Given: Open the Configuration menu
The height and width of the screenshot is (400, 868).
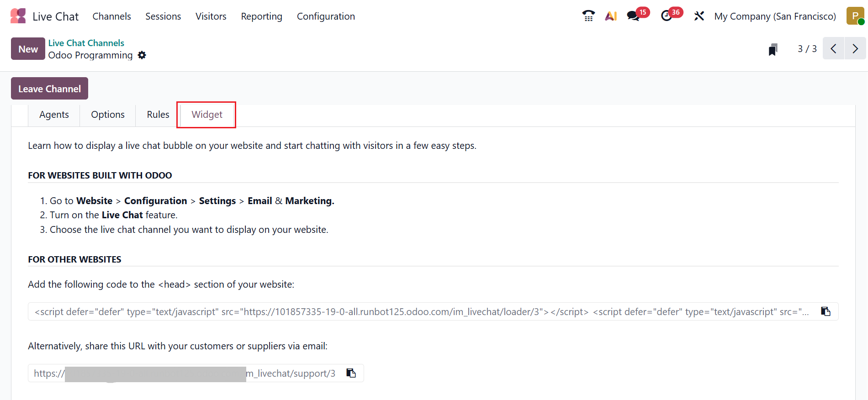Looking at the screenshot, I should (x=326, y=16).
